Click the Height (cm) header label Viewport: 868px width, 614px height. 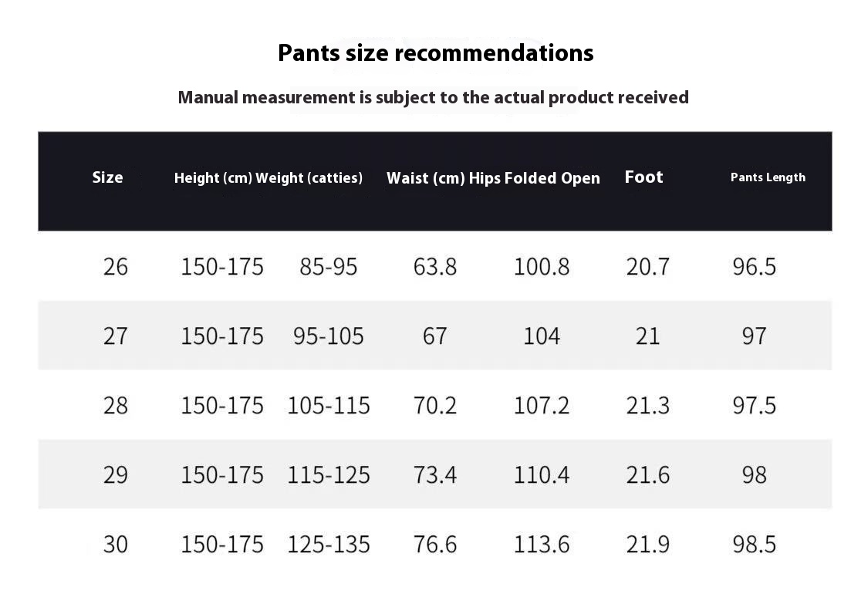pos(213,177)
